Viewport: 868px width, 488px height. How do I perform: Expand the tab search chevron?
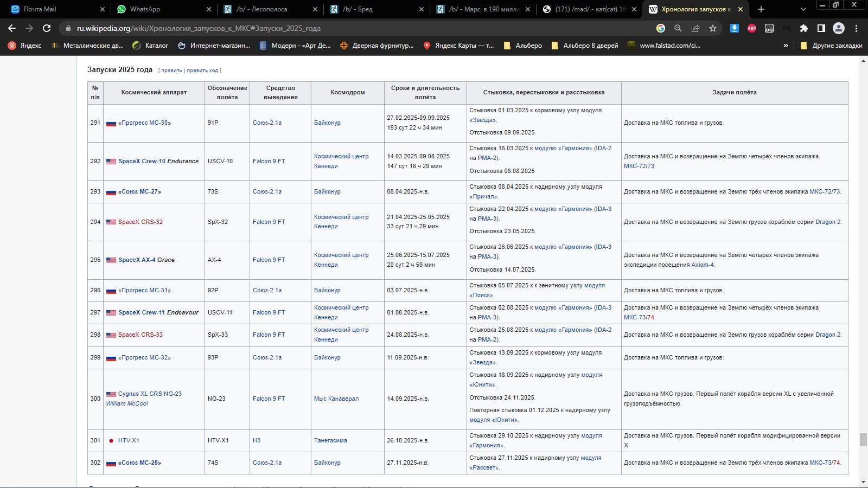coord(803,9)
